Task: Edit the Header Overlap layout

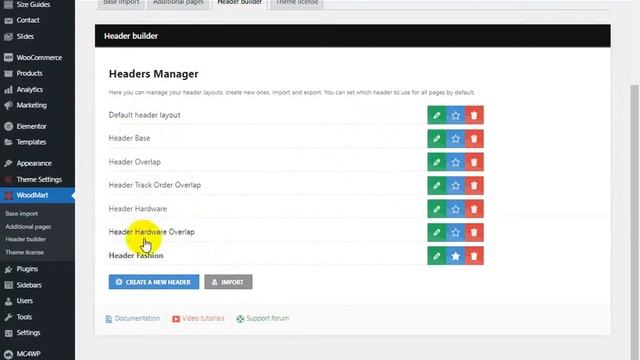Action: [x=437, y=162]
